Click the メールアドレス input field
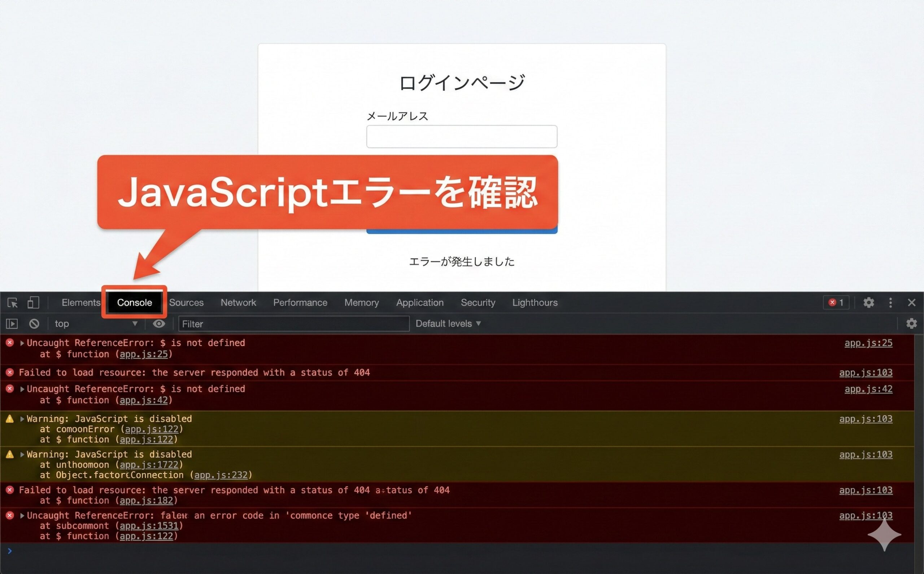 [x=462, y=137]
